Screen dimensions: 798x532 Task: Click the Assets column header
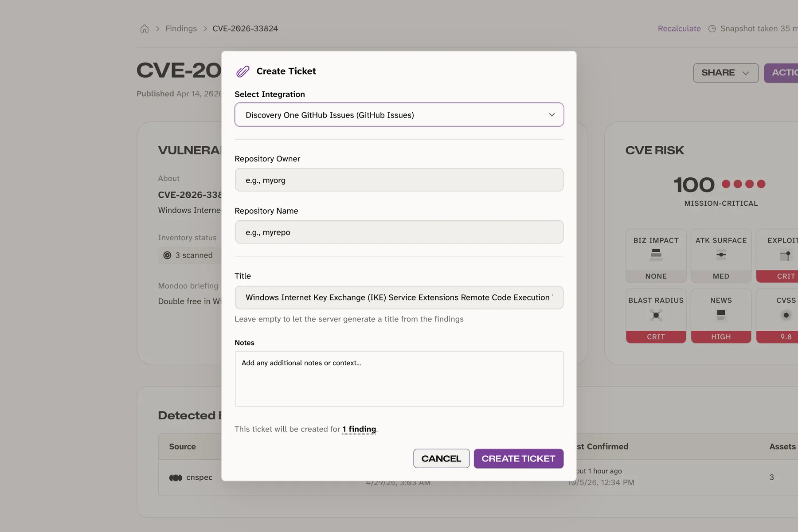782,446
